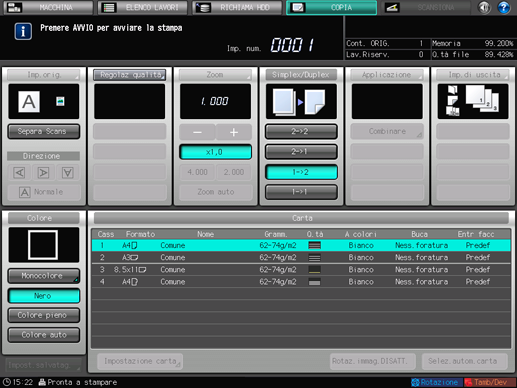Select Nero color mode
517x388 pixels.
coord(44,296)
